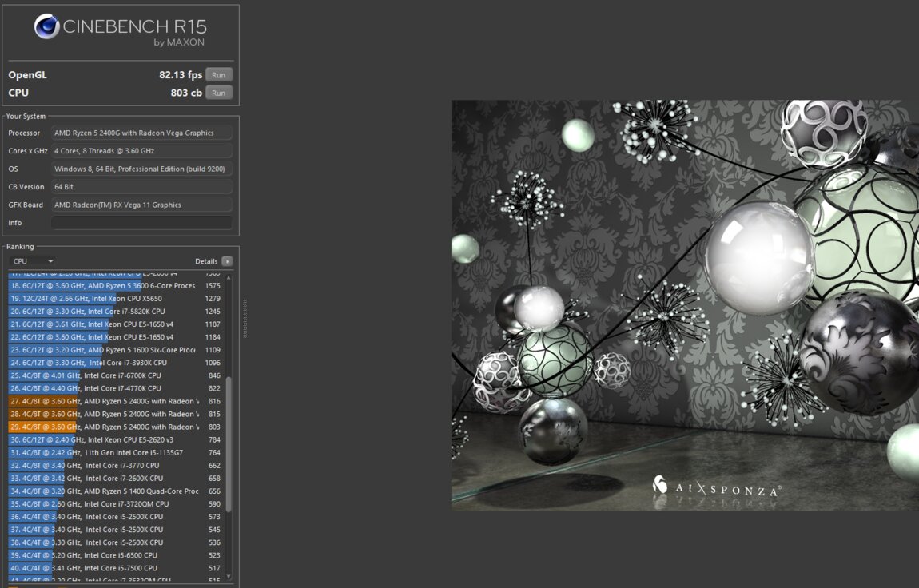
Task: Click the scroll-down arrow of ranking list
Action: (229, 576)
